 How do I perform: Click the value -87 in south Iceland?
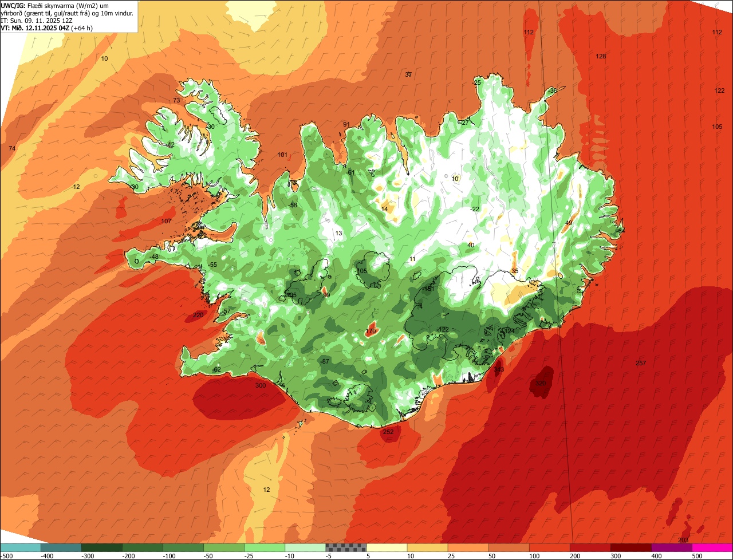click(x=325, y=361)
